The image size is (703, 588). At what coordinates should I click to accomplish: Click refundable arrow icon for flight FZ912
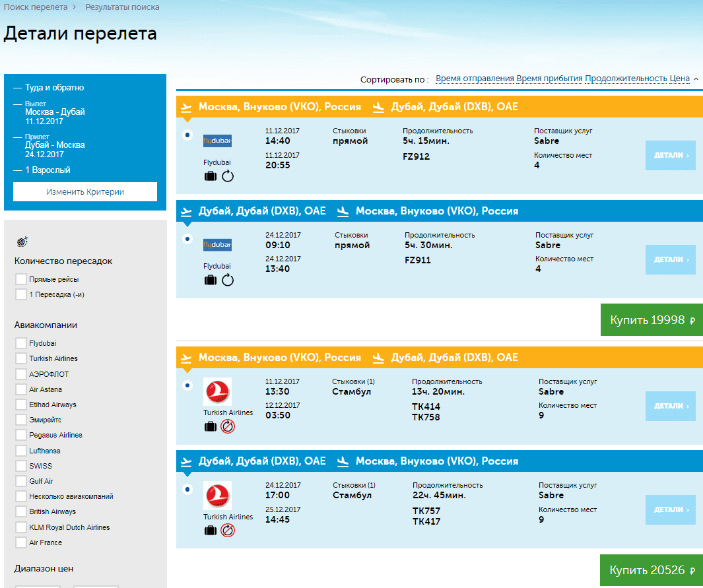[228, 176]
